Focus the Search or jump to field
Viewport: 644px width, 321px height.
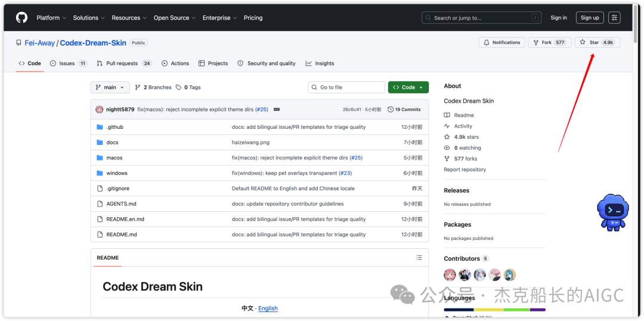(481, 18)
